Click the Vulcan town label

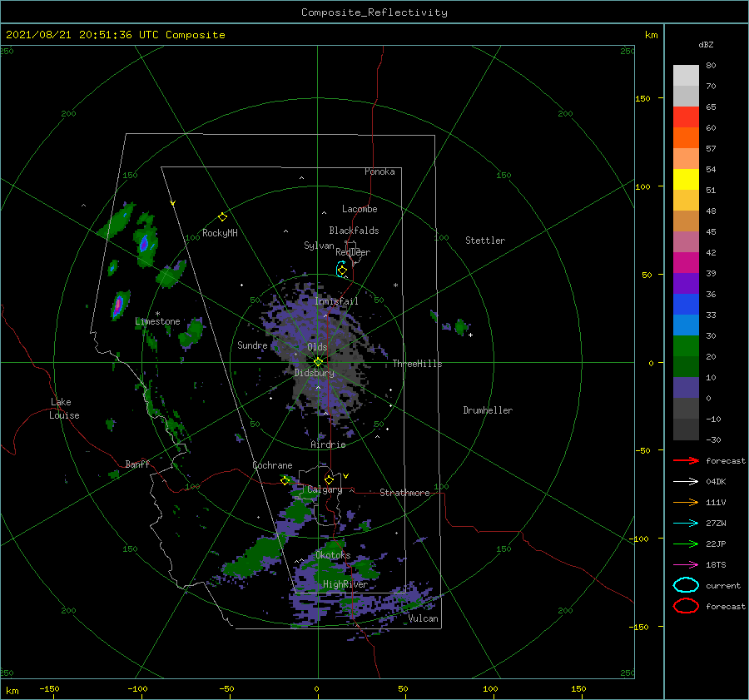(424, 618)
